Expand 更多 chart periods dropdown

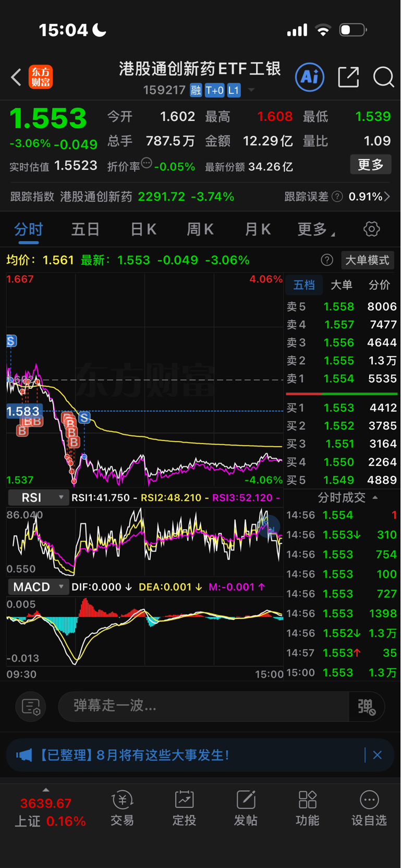pos(316,229)
